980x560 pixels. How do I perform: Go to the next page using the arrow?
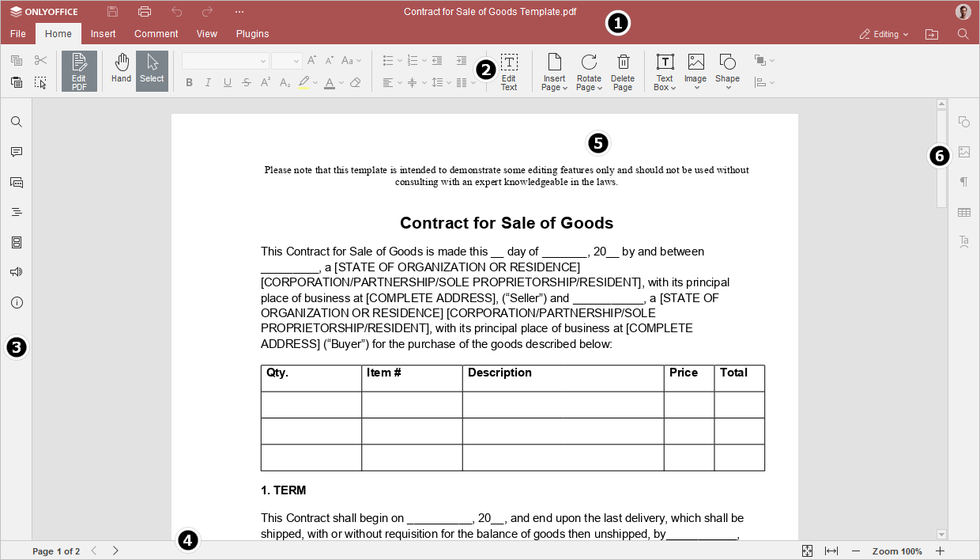pos(115,551)
